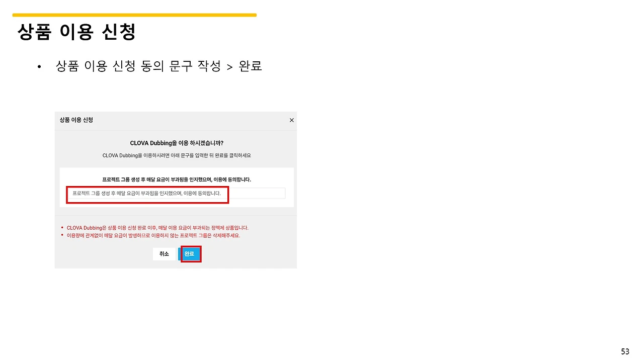Select the heading 'CLOVA Dubbing을 이용 하시겠습니까?'

pyautogui.click(x=177, y=143)
